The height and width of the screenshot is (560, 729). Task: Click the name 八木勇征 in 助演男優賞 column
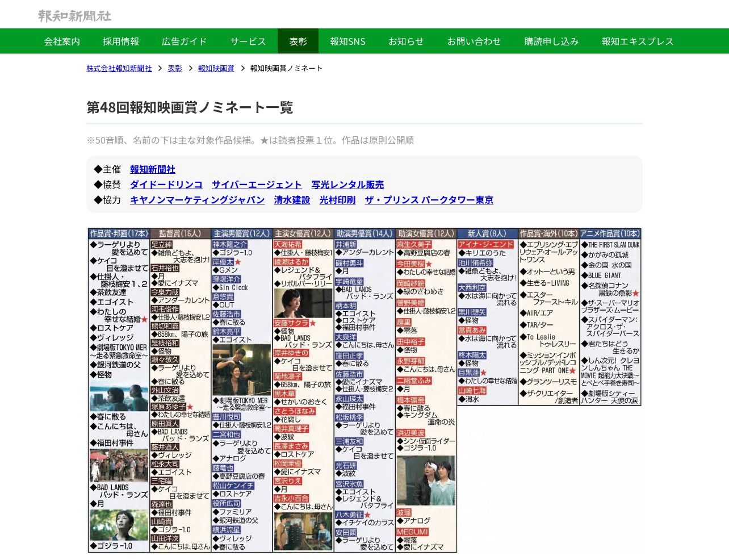point(349,515)
